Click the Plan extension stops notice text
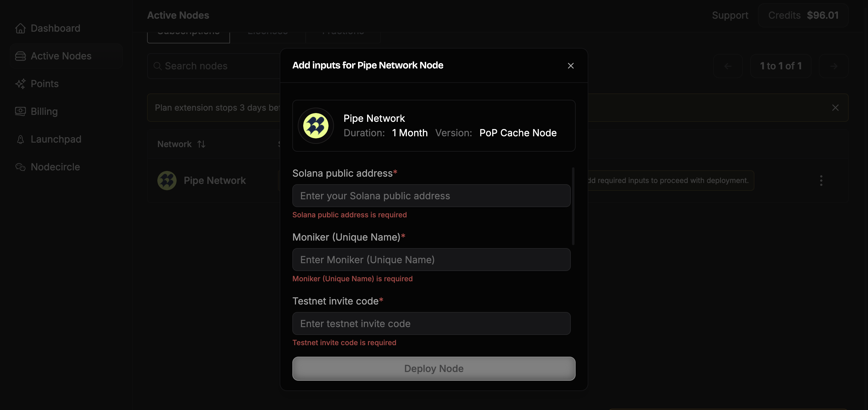Image resolution: width=868 pixels, height=410 pixels. click(217, 108)
